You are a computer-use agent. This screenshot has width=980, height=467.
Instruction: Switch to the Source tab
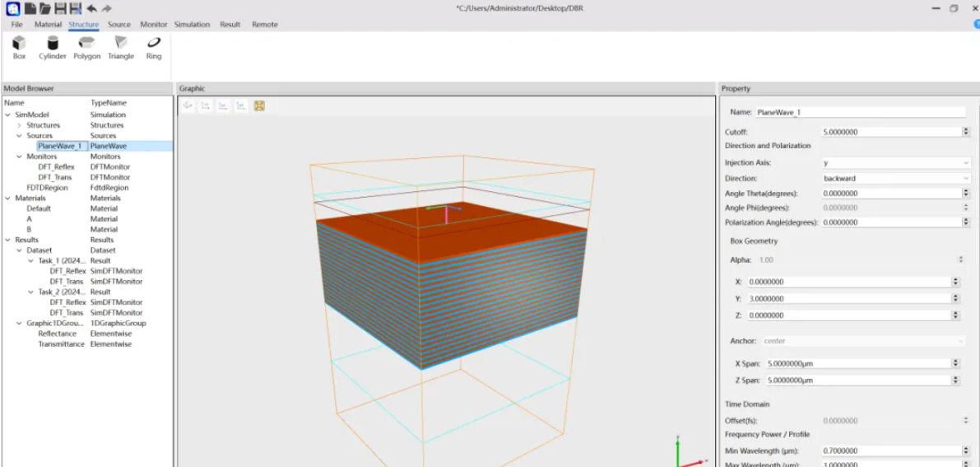[x=119, y=25]
